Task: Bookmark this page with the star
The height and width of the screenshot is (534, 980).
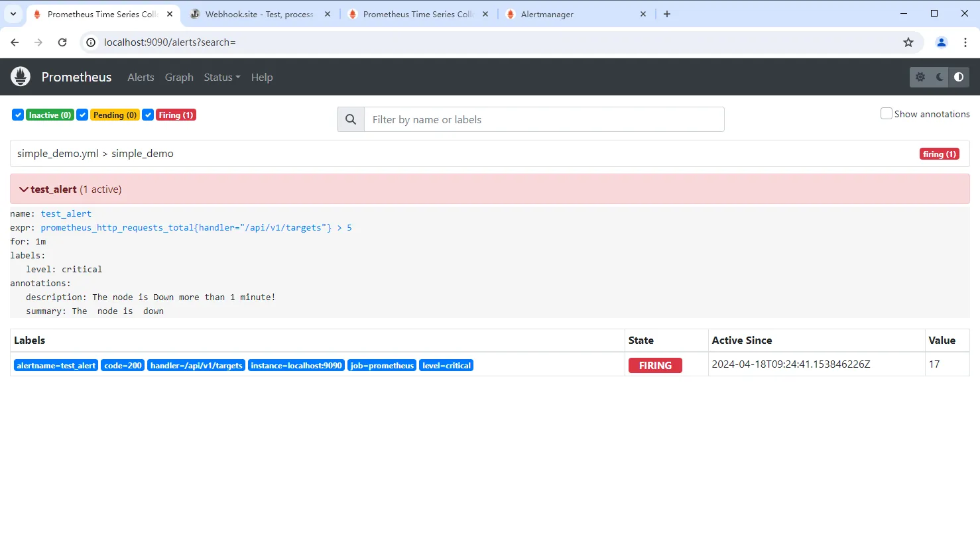Action: pos(908,42)
